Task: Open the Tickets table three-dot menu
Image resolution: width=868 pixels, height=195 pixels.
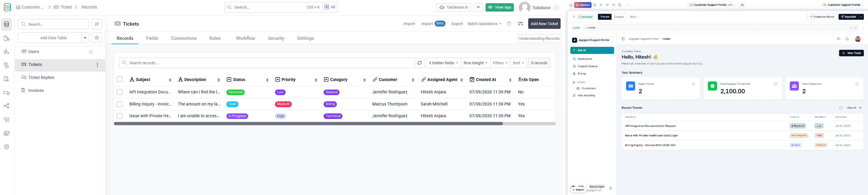Action: (x=97, y=65)
